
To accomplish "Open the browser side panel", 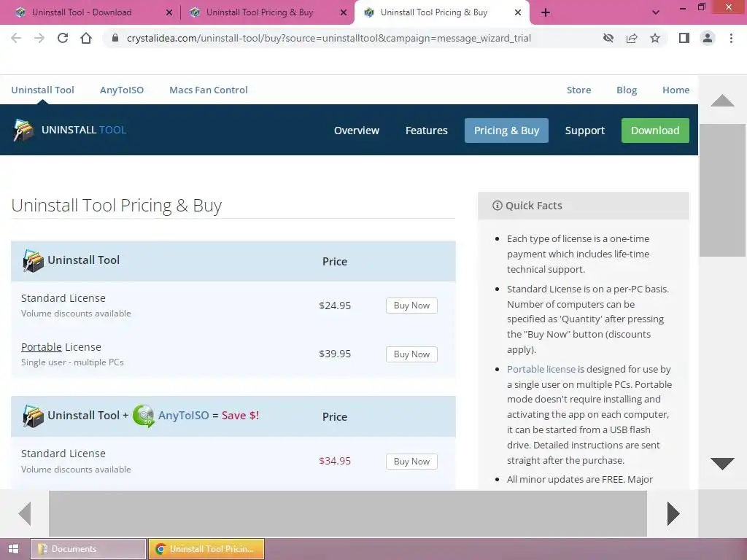I will coord(684,38).
